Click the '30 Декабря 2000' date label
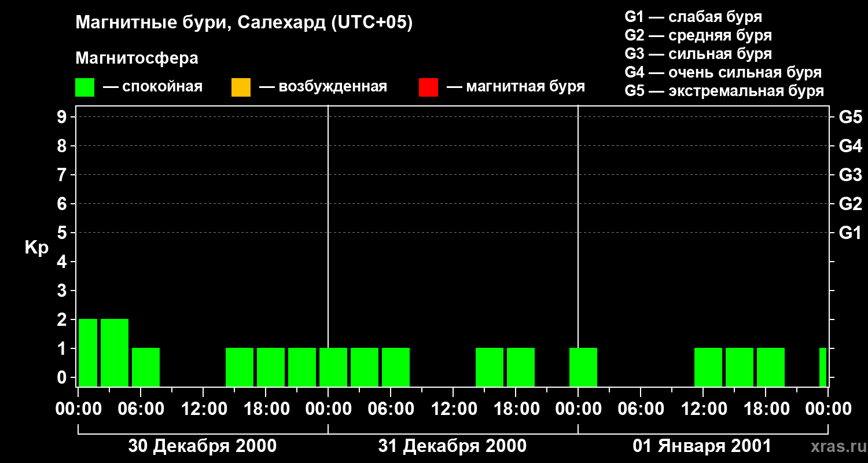This screenshot has width=868, height=463. click(202, 446)
